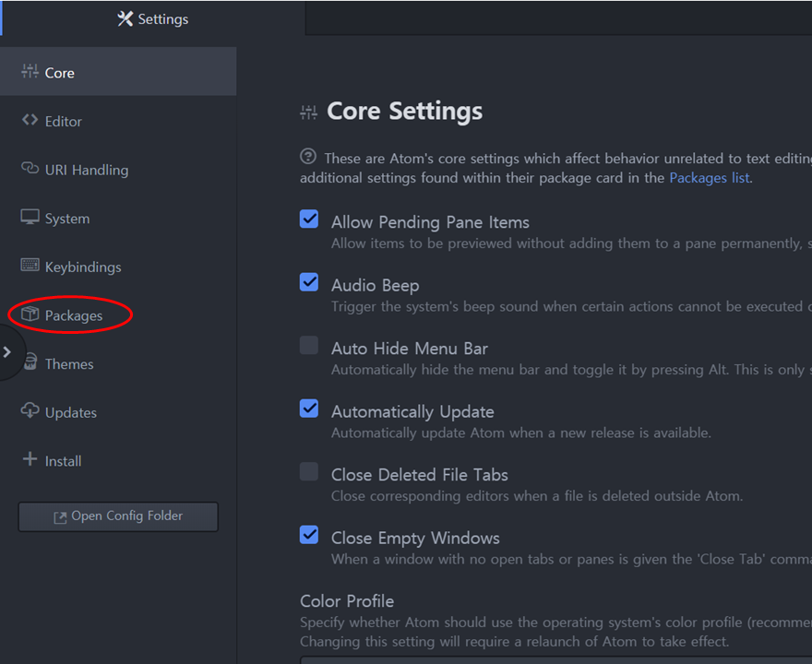The width and height of the screenshot is (812, 664).
Task: Open the Color Profile dropdown
Action: pyautogui.click(x=554, y=658)
